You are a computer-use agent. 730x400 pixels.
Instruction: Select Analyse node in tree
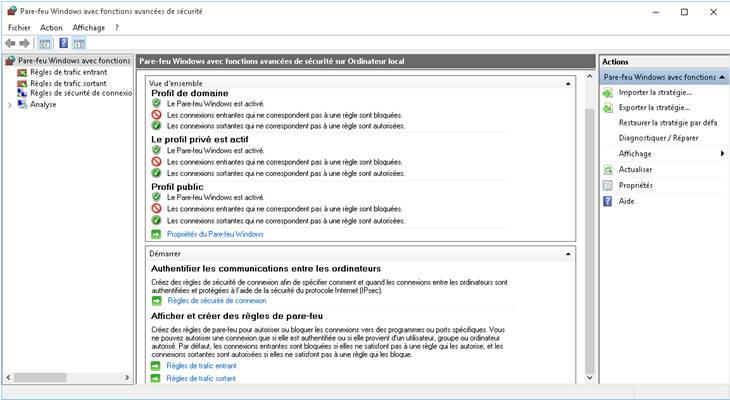[x=43, y=104]
